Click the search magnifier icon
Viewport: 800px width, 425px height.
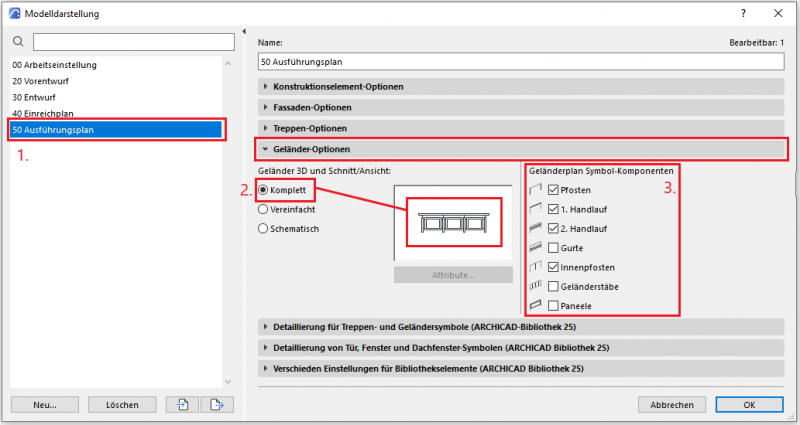tap(17, 42)
